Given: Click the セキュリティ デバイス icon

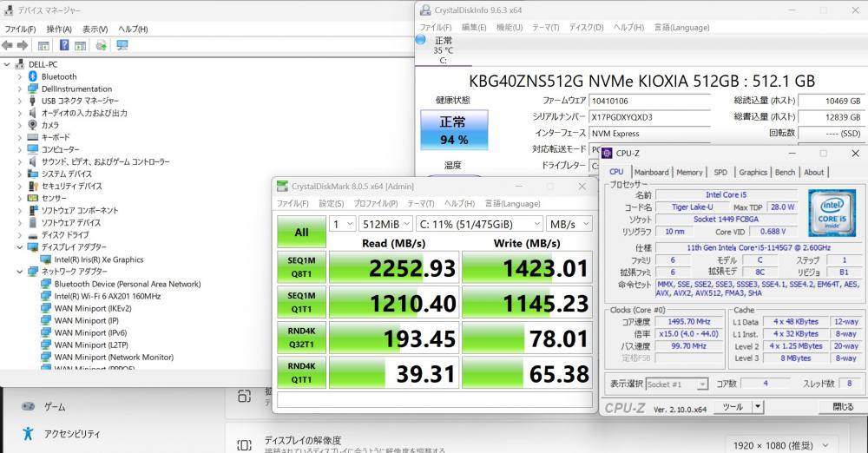Looking at the screenshot, I should pos(33,186).
